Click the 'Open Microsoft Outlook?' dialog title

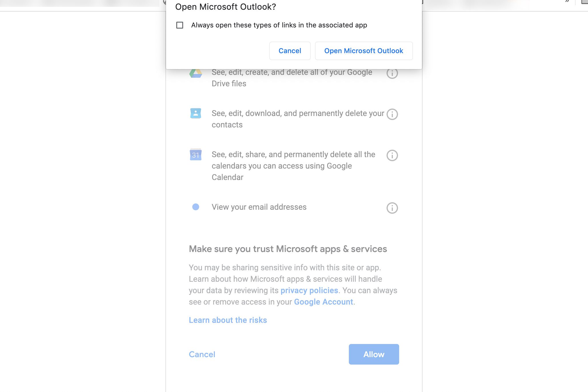coord(225,7)
